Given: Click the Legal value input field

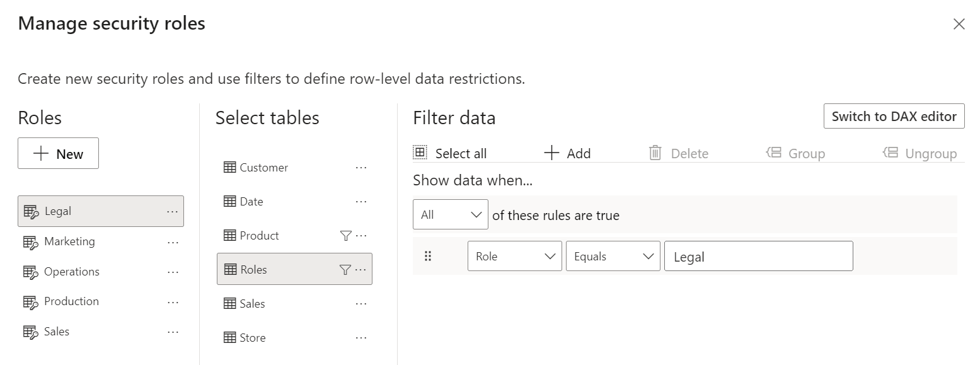Looking at the screenshot, I should (x=759, y=256).
